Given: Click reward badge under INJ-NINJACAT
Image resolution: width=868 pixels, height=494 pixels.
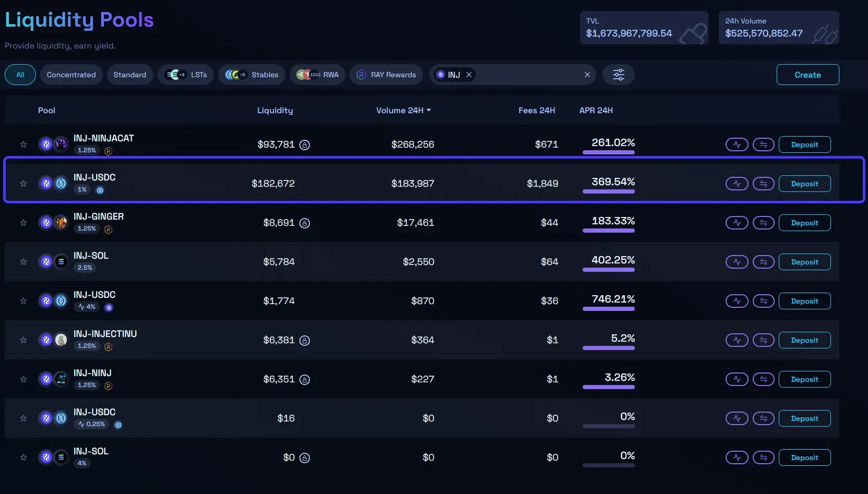Looking at the screenshot, I should [x=108, y=151].
